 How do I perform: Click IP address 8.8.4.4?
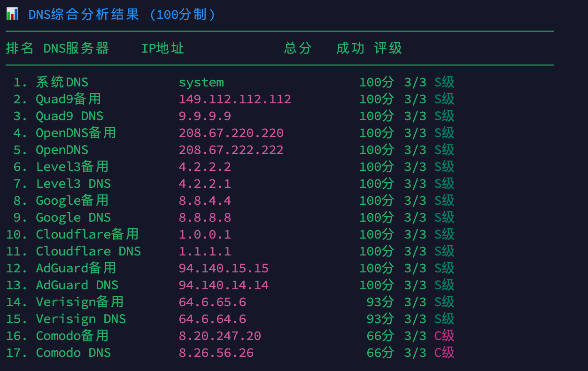click(205, 201)
